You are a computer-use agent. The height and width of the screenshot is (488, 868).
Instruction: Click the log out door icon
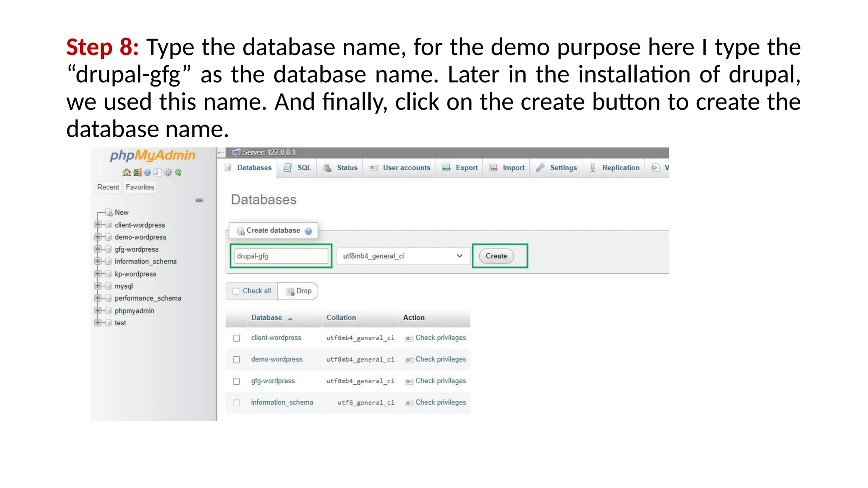click(x=137, y=172)
